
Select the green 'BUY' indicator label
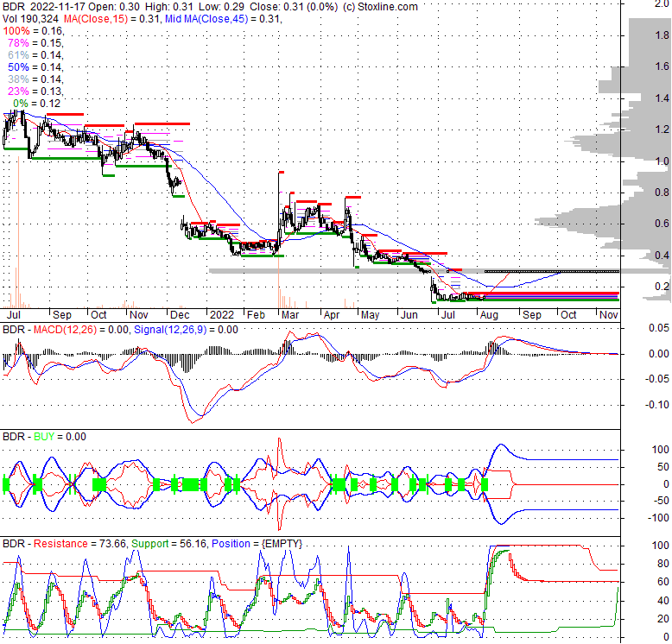(44, 437)
